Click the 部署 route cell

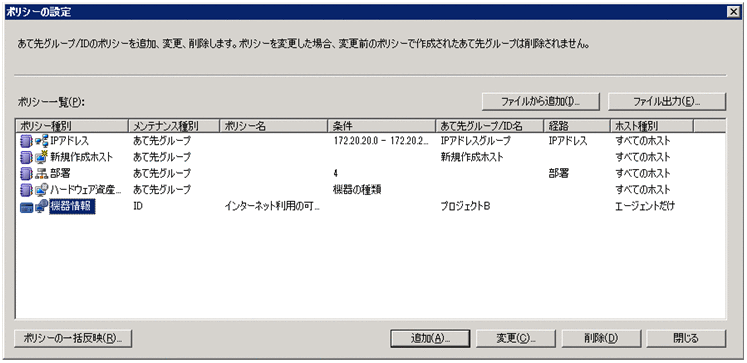(558, 173)
